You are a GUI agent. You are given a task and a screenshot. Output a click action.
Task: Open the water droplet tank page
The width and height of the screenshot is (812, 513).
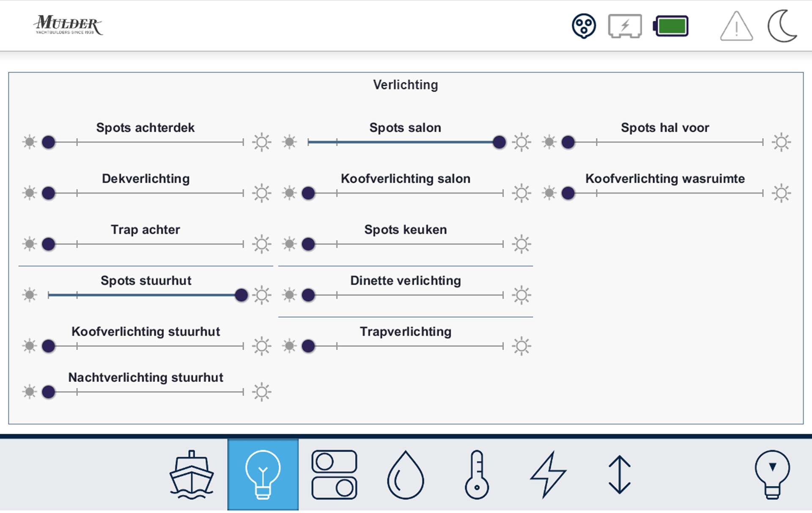tap(405, 475)
